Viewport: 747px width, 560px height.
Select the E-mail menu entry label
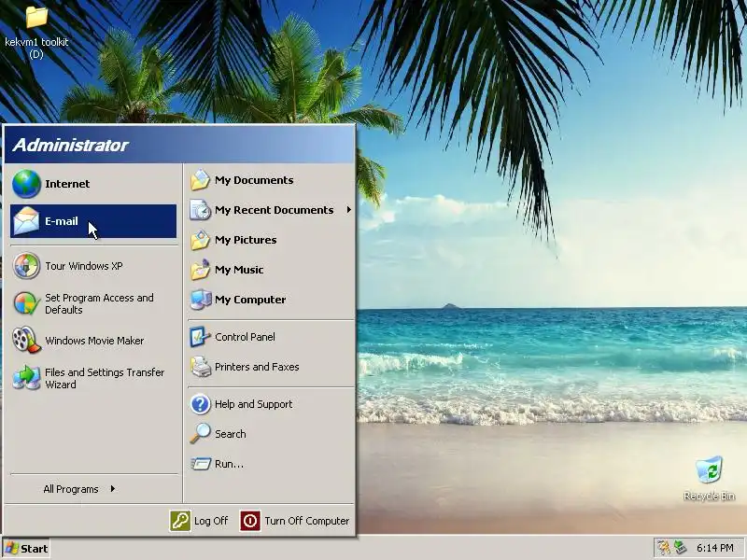(x=62, y=221)
